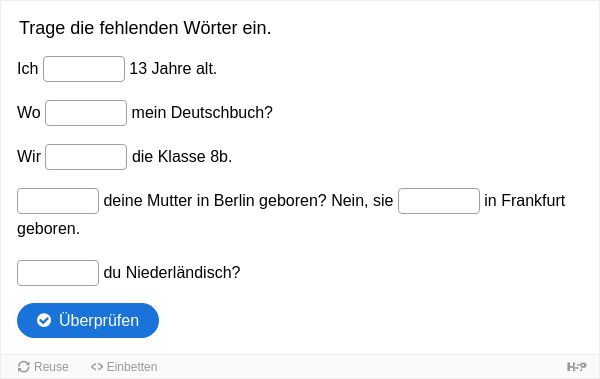Click the text "mein Deutschbuch?"
The image size is (600, 379).
(202, 113)
